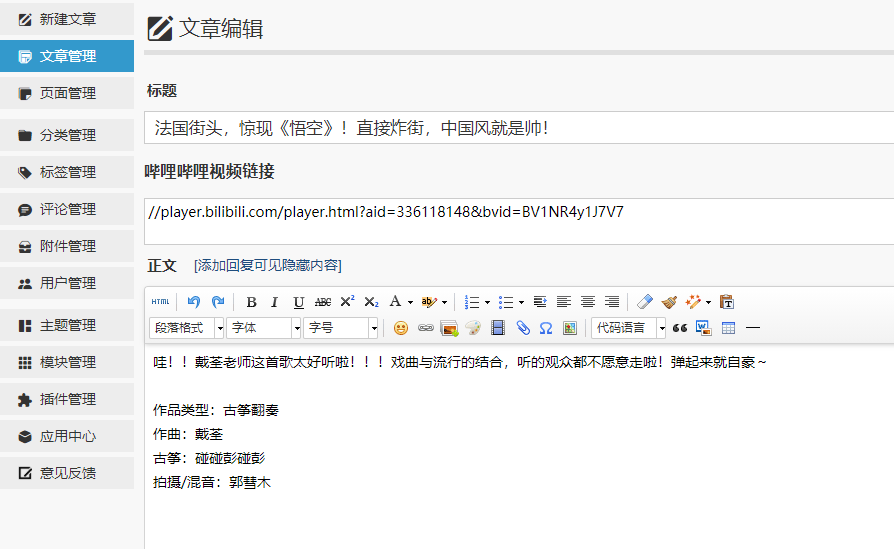
Task: Attach a file with paperclip icon
Action: [523, 328]
